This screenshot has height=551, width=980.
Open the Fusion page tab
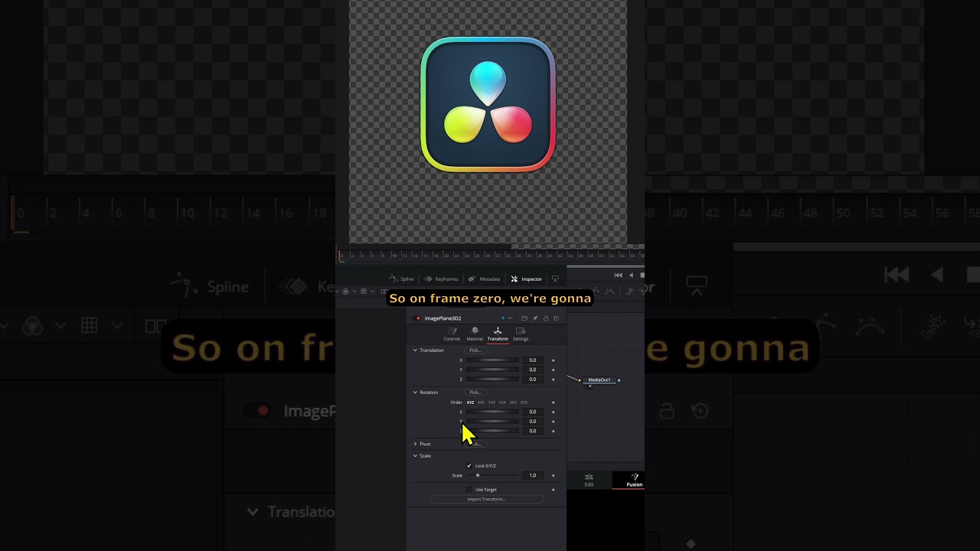[x=635, y=480]
